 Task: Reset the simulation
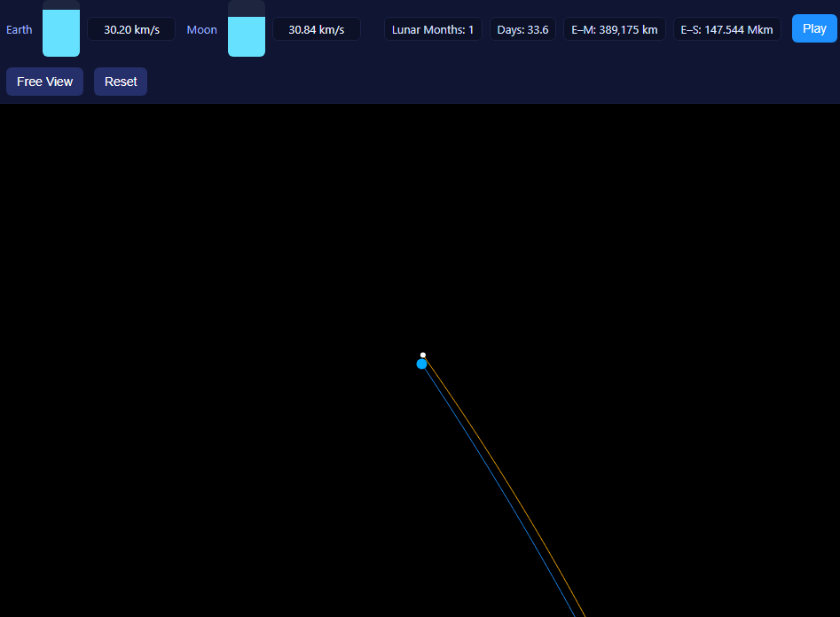click(x=120, y=81)
